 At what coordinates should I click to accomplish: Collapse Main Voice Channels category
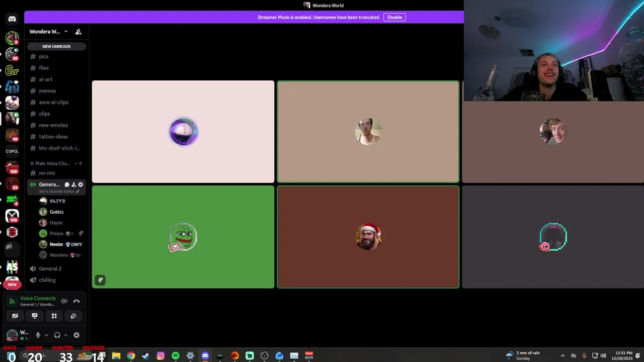(x=52, y=163)
